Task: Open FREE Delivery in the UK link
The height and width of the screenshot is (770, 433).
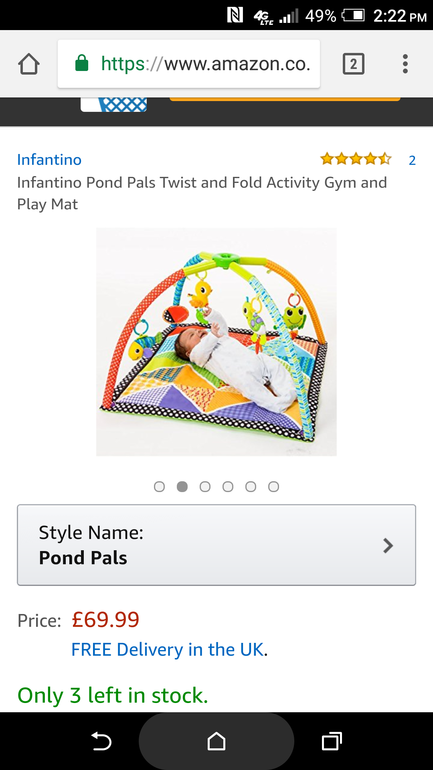Action: pyautogui.click(x=167, y=650)
